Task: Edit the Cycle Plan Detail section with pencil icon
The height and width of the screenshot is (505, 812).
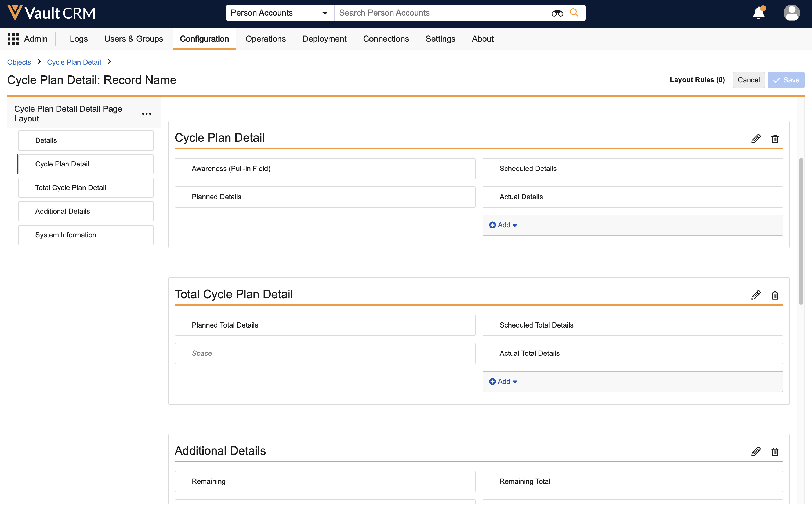Action: [x=756, y=139]
